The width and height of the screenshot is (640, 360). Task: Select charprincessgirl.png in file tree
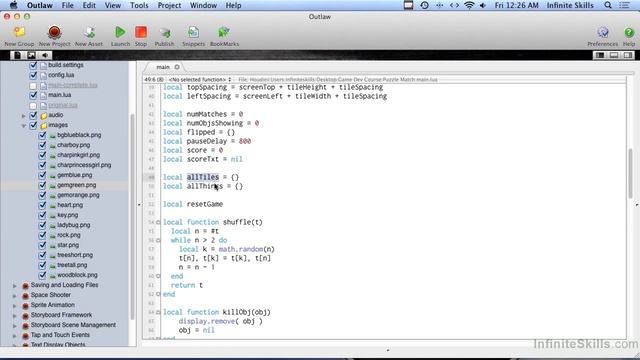pos(84,165)
